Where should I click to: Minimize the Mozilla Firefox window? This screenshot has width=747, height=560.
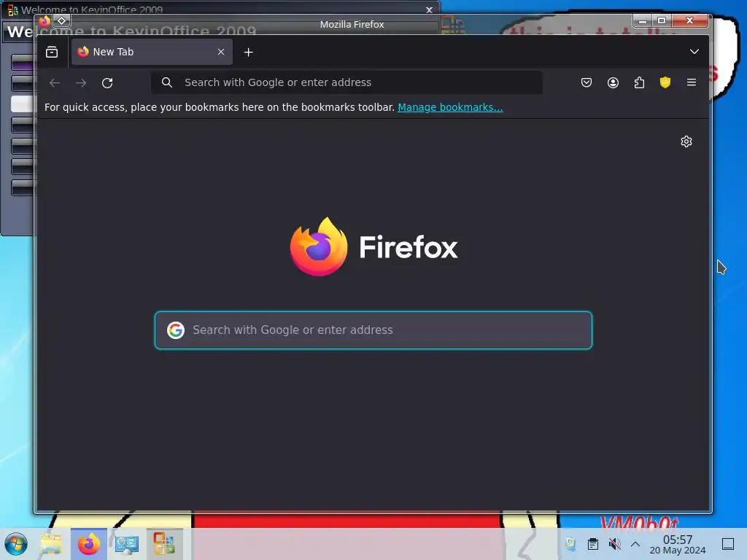pos(642,20)
